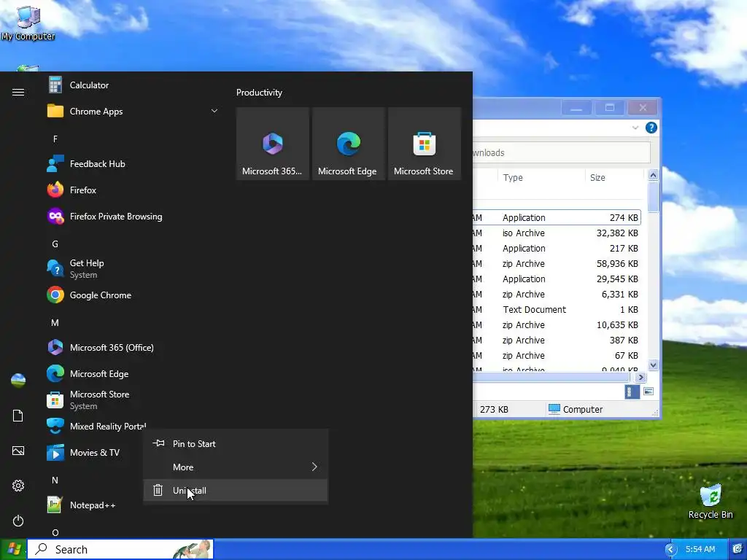The width and height of the screenshot is (747, 560).
Task: Open Settings gear in Start sidebar
Action: (x=18, y=486)
